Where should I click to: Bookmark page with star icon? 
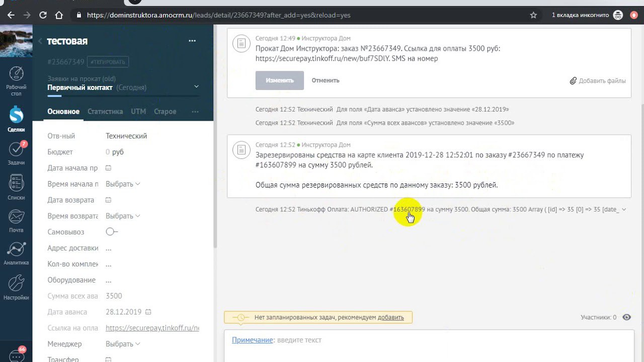533,15
